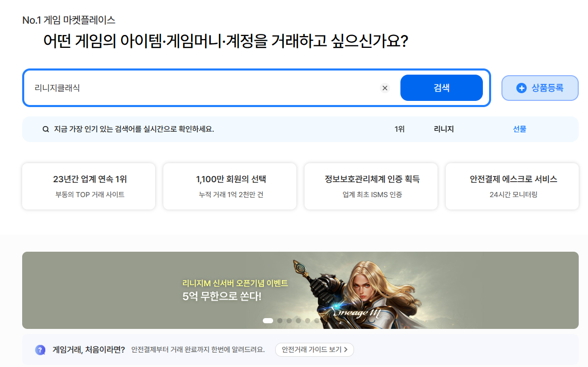Open the 정보보호관리체계 인증 획득 card

pos(371,186)
